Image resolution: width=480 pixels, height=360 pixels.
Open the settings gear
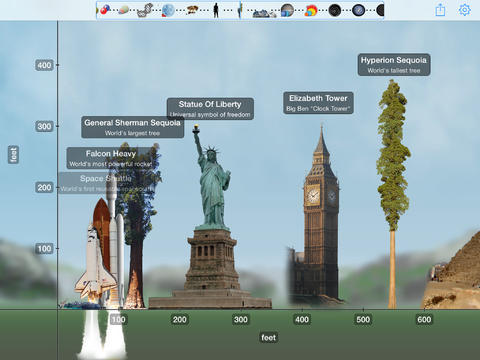[x=465, y=10]
